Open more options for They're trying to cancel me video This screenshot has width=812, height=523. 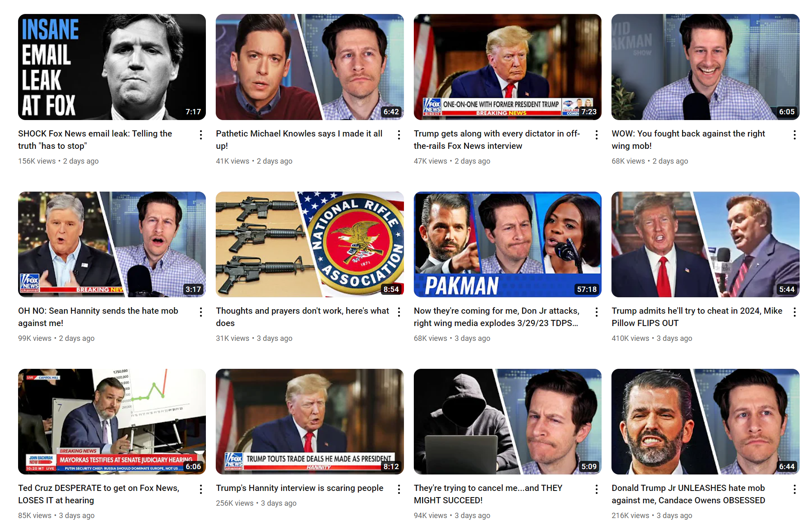[597, 489]
